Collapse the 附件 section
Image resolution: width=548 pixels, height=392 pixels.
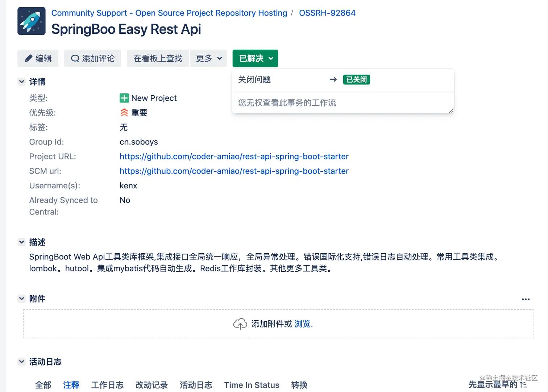(x=22, y=299)
